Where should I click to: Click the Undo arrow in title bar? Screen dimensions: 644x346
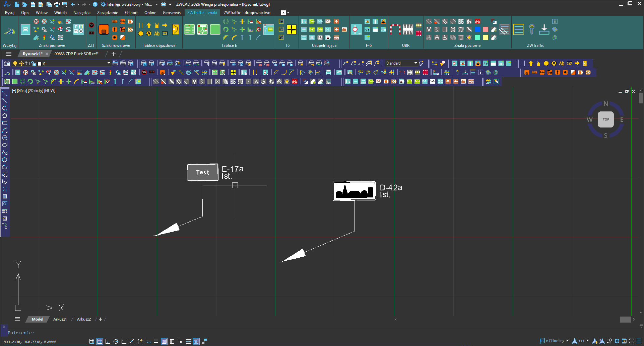(x=73, y=4)
